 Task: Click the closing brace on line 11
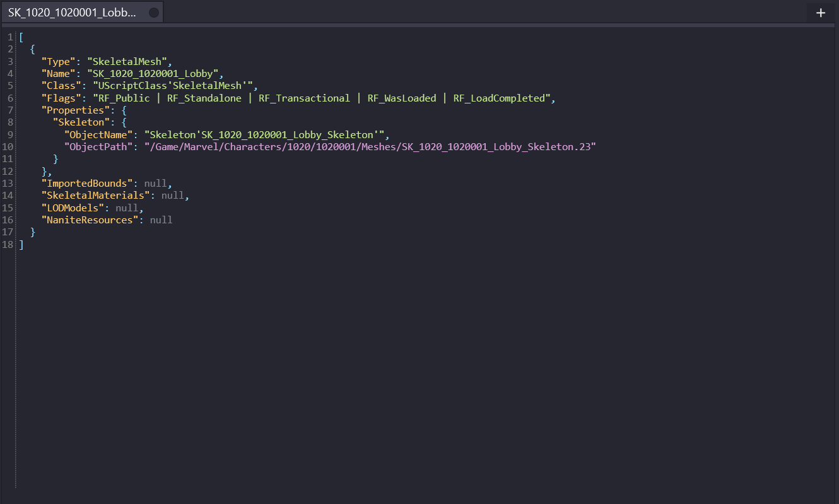[56, 159]
